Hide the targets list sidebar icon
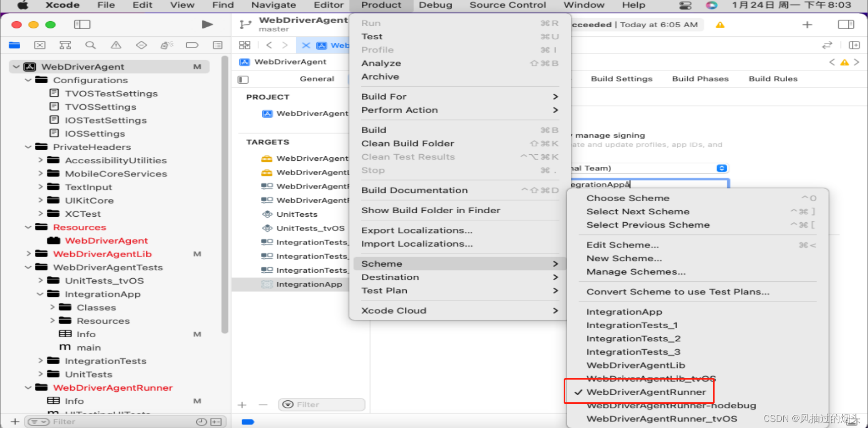This screenshot has width=868, height=428. [243, 79]
